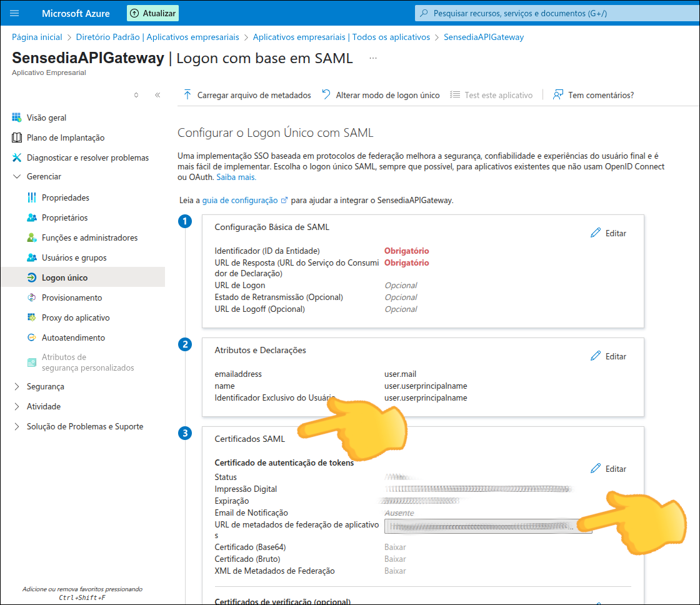700x605 pixels.
Task: Open the portal hamburger menu
Action: (x=14, y=12)
